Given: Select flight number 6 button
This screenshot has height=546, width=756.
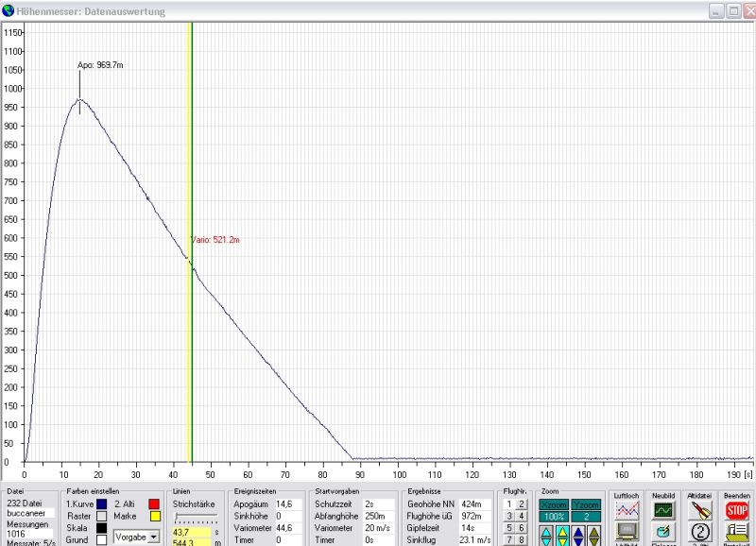Looking at the screenshot, I should tap(521, 528).
